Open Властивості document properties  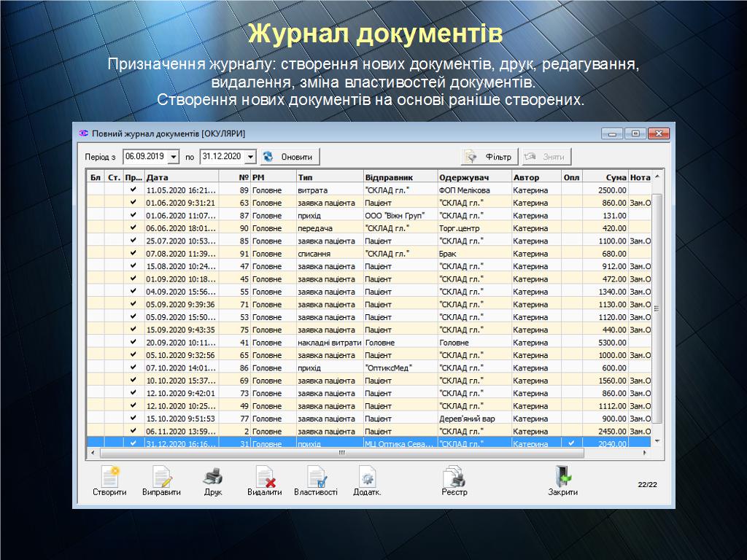tap(316, 477)
